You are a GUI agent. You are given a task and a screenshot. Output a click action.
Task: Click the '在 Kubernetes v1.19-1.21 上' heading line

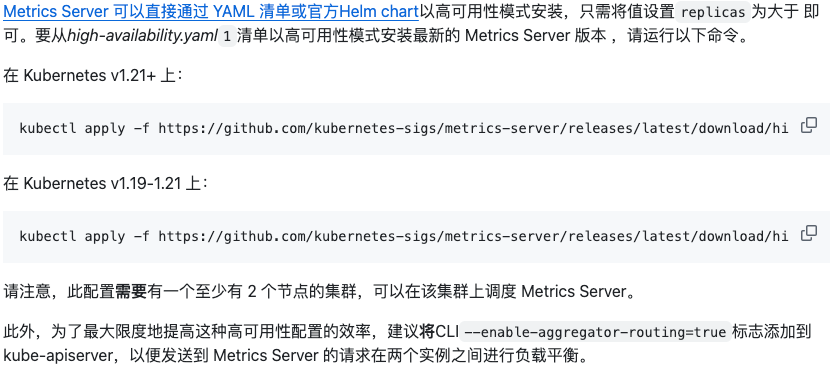[106, 184]
